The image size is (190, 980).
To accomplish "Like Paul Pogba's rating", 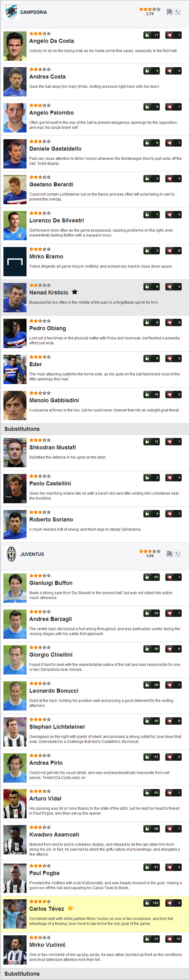I will [x=151, y=867].
